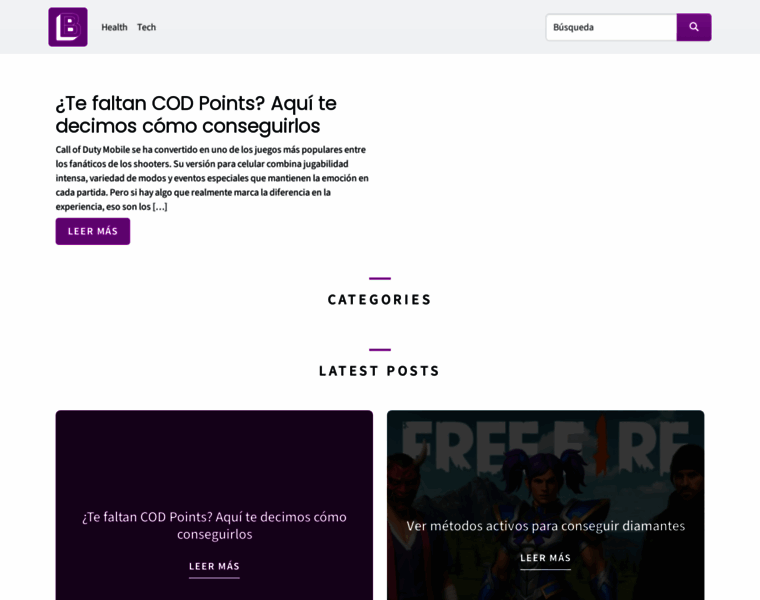Image resolution: width=760 pixels, height=600 pixels.
Task: Open 'Ver métodos activos para conseguir diamantes' post
Action: tap(545, 526)
